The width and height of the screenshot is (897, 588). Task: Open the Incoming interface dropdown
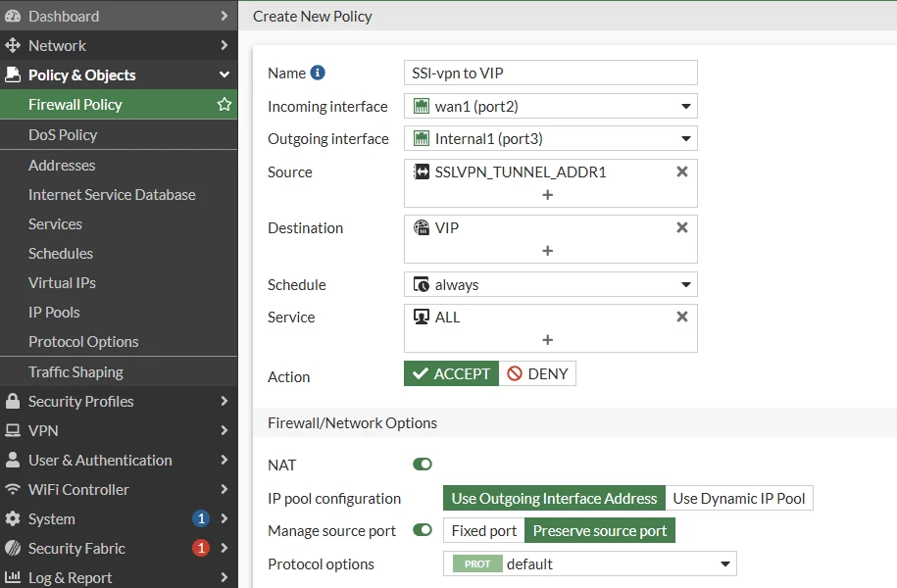tap(550, 107)
